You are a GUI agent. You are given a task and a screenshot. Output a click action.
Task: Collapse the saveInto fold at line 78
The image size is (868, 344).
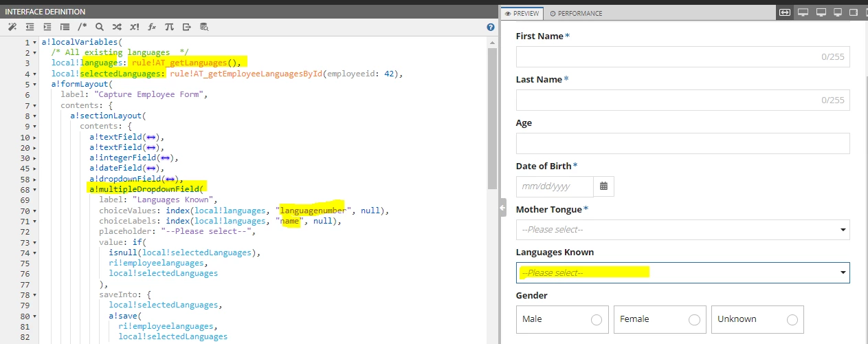click(35, 294)
